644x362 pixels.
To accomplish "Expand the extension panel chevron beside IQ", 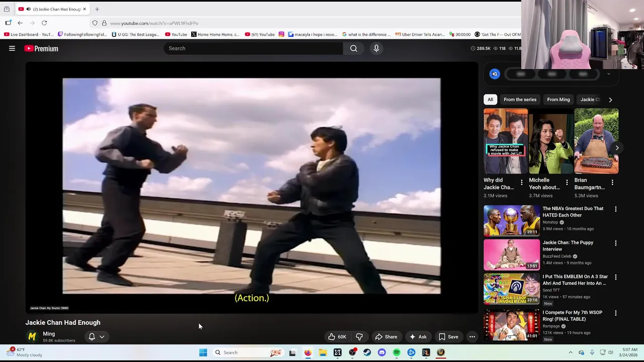I will click(608, 74).
